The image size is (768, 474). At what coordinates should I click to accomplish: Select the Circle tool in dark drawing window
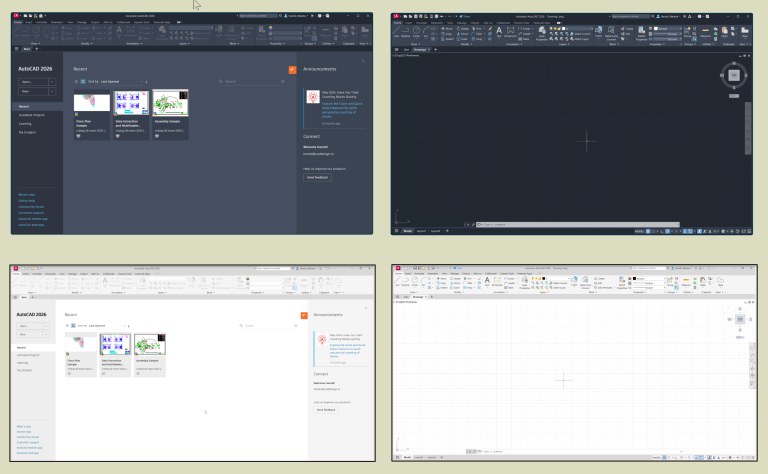click(x=416, y=31)
